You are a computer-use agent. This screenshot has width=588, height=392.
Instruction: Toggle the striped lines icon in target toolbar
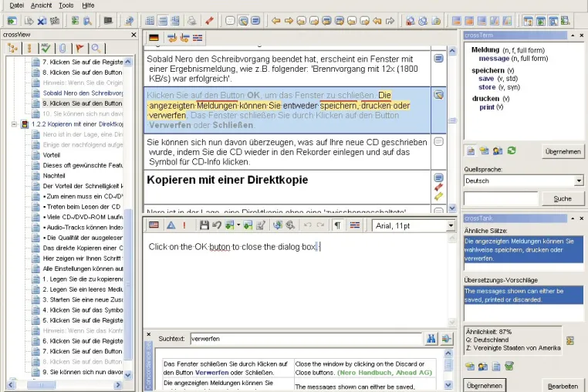(x=355, y=225)
